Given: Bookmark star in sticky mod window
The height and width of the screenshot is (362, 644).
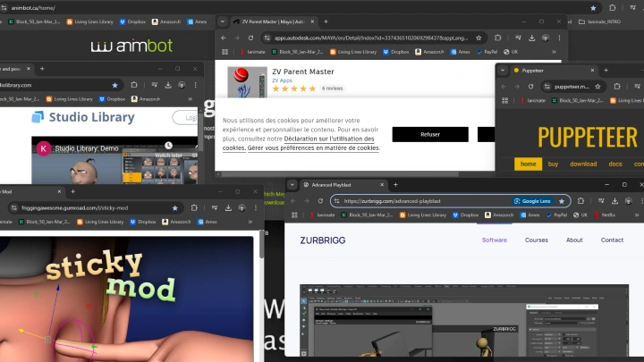Looking at the screenshot, I should point(175,208).
